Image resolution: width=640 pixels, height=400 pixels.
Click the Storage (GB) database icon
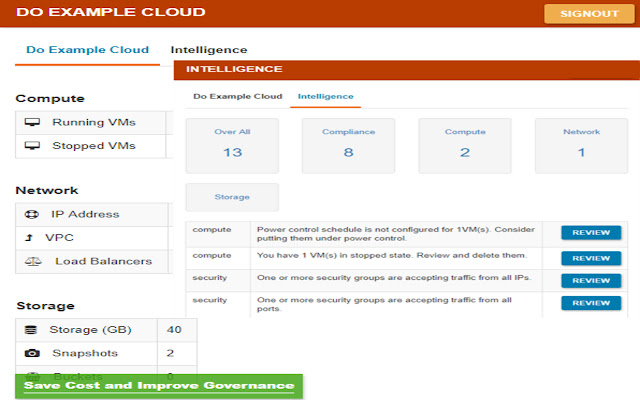pyautogui.click(x=30, y=330)
